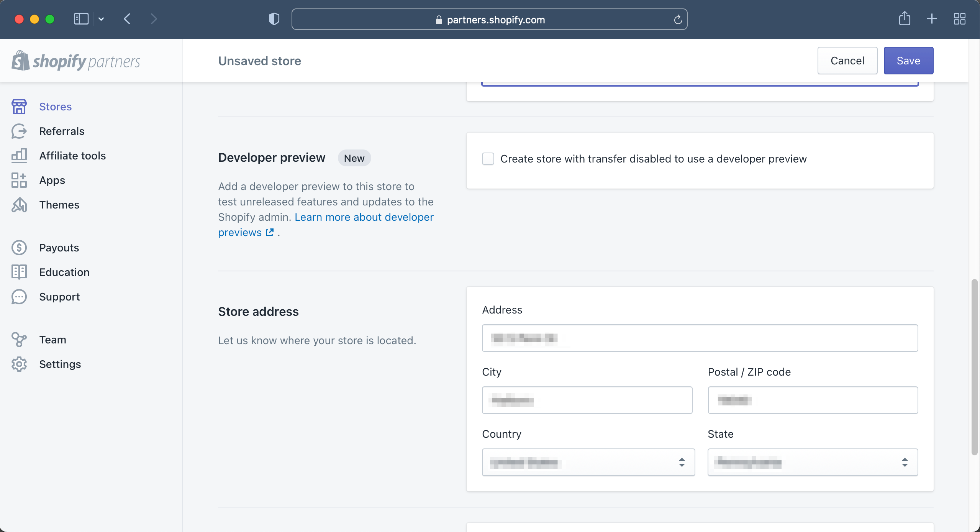
Task: Click the browser forward arrow
Action: click(x=154, y=19)
